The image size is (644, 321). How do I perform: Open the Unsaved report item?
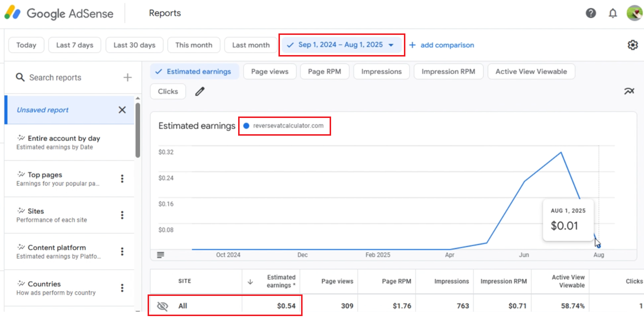pos(69,110)
